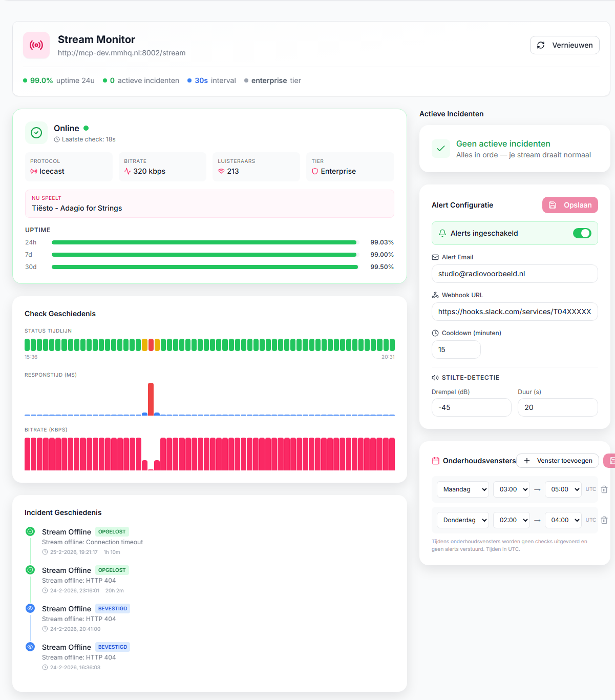Click the green resolved icon on the newest Stream Offline incident
Image resolution: width=615 pixels, height=700 pixels.
click(30, 531)
